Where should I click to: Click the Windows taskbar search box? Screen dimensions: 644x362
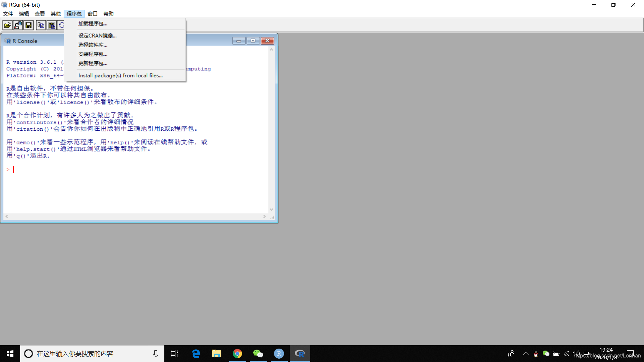point(91,354)
